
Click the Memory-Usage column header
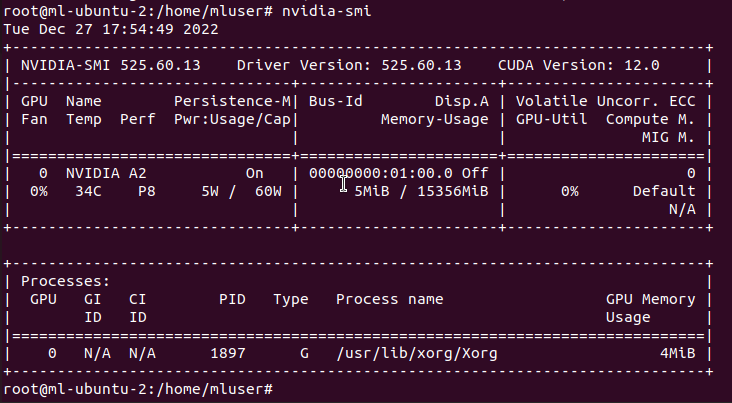click(x=435, y=119)
